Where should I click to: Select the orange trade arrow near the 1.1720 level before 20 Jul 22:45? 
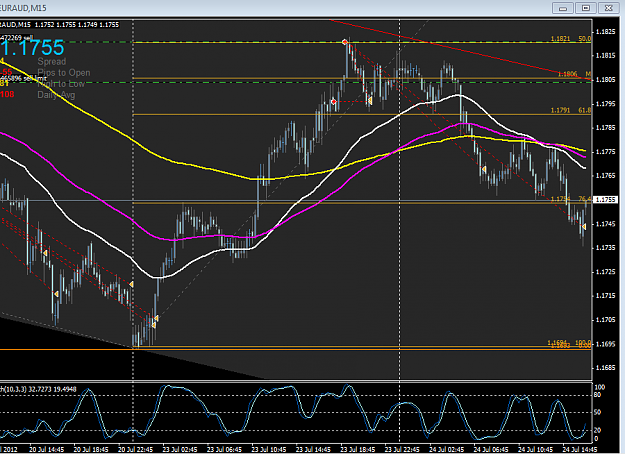point(131,284)
